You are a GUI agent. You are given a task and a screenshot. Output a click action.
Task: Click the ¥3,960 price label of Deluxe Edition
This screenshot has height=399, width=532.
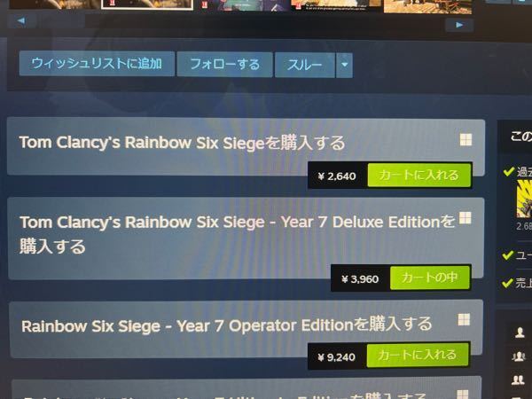(x=360, y=279)
